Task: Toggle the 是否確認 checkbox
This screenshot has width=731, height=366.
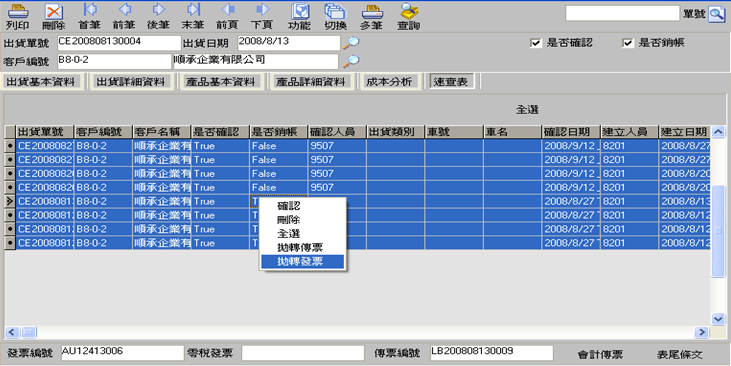Action: point(536,43)
